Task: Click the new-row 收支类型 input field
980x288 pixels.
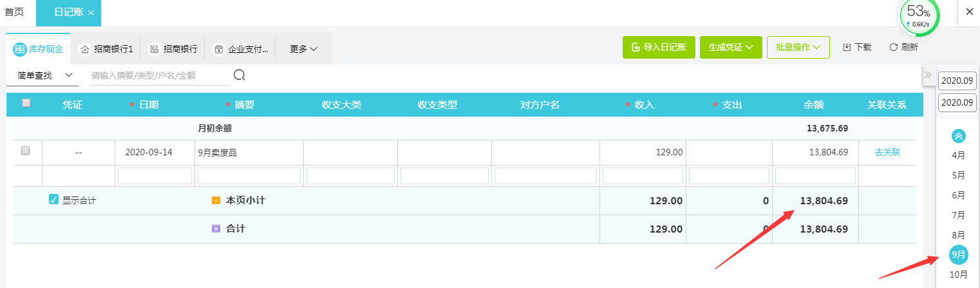Action: pyautogui.click(x=444, y=176)
